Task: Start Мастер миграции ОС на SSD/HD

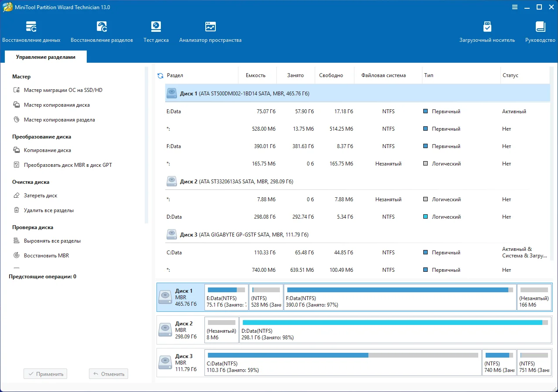Action: click(63, 90)
